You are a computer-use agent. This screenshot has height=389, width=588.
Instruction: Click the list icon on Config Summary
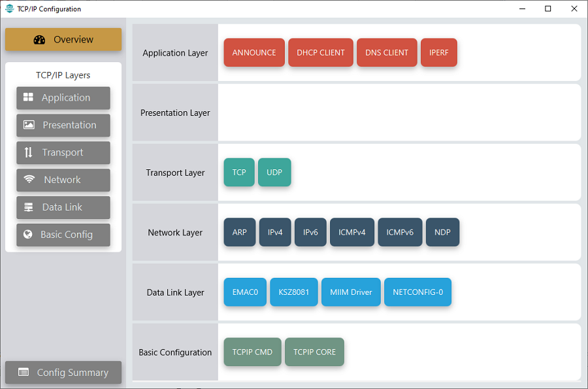pos(24,373)
